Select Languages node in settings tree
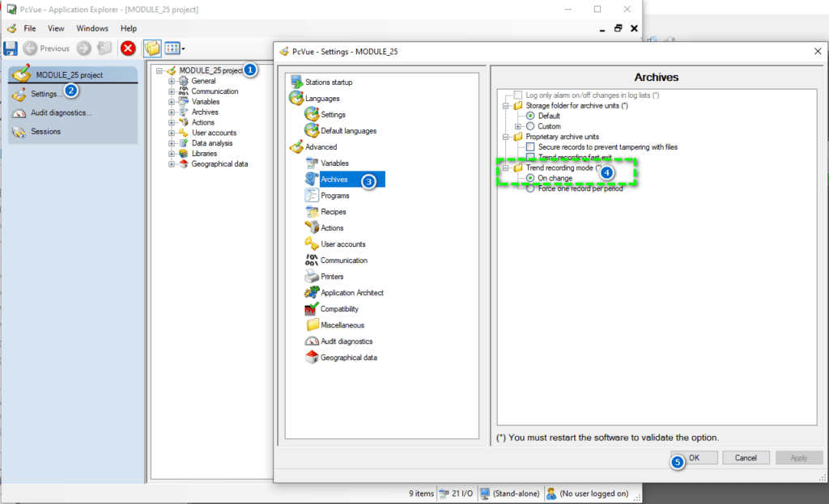The height and width of the screenshot is (504, 829). tap(322, 98)
